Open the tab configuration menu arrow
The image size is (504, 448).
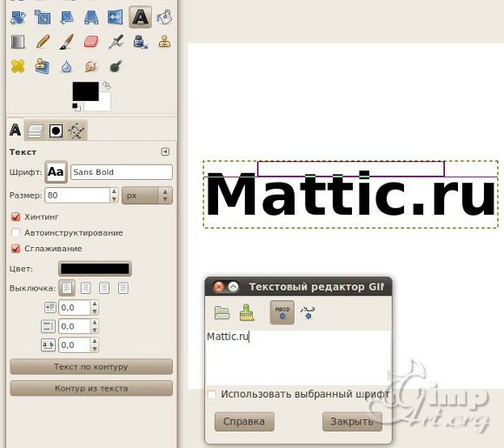165,151
